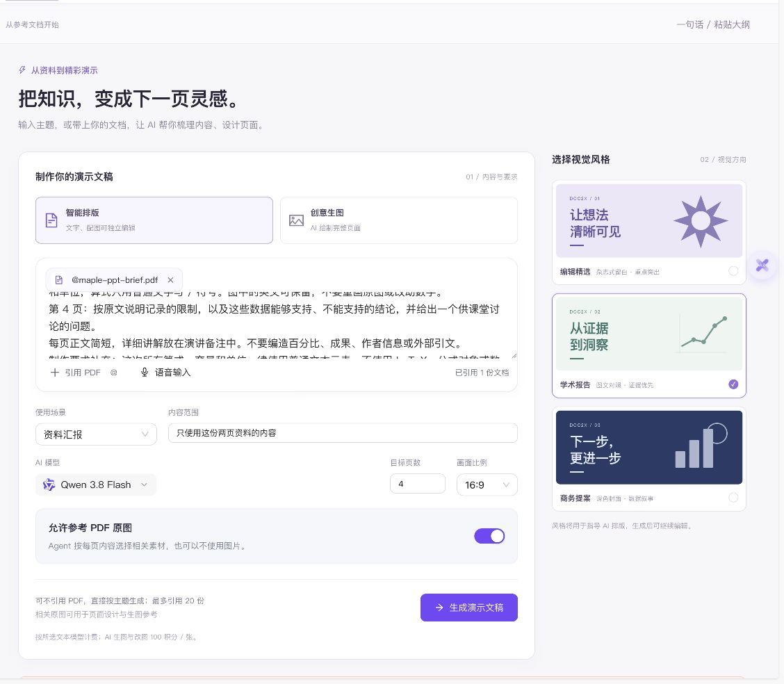Open the 16:9 画面比例 dropdown
Image resolution: width=784 pixels, height=684 pixels.
click(487, 484)
